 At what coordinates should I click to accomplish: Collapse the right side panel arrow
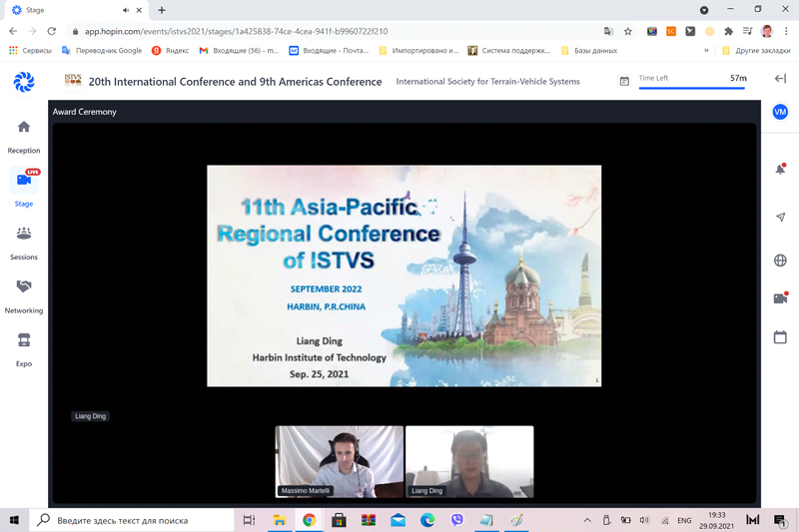pos(780,79)
